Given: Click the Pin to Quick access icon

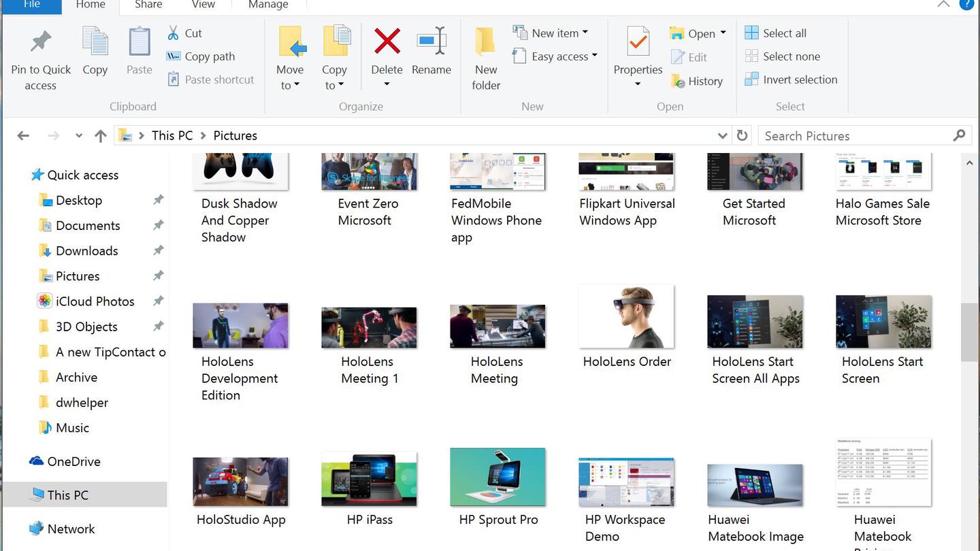Looking at the screenshot, I should tap(41, 42).
